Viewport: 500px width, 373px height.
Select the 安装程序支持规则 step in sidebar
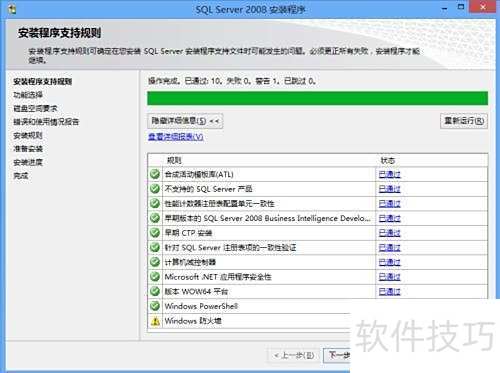(43, 81)
